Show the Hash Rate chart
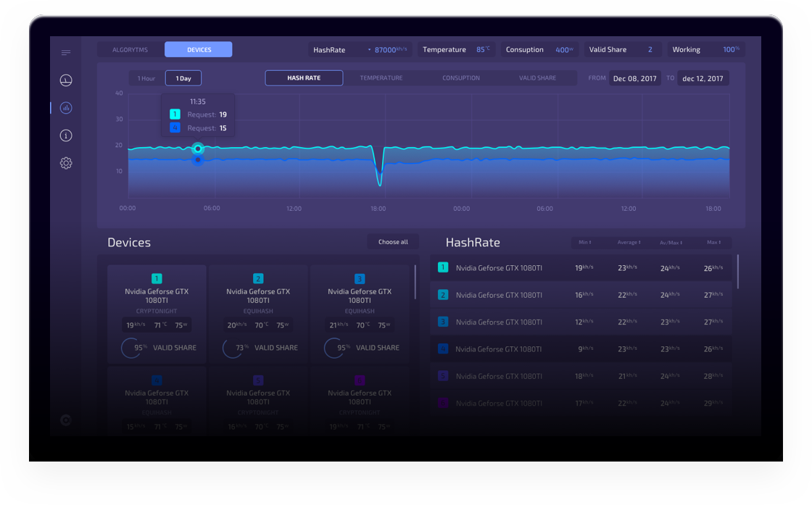Viewport: 812px width, 505px height. pos(304,78)
